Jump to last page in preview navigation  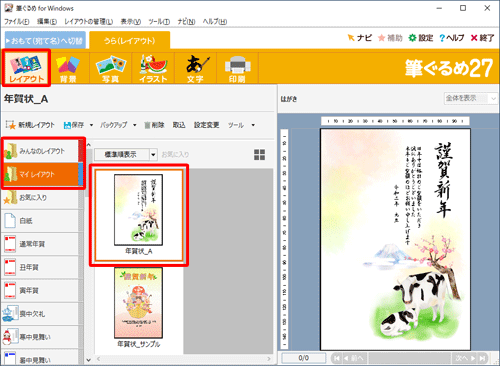482,358
